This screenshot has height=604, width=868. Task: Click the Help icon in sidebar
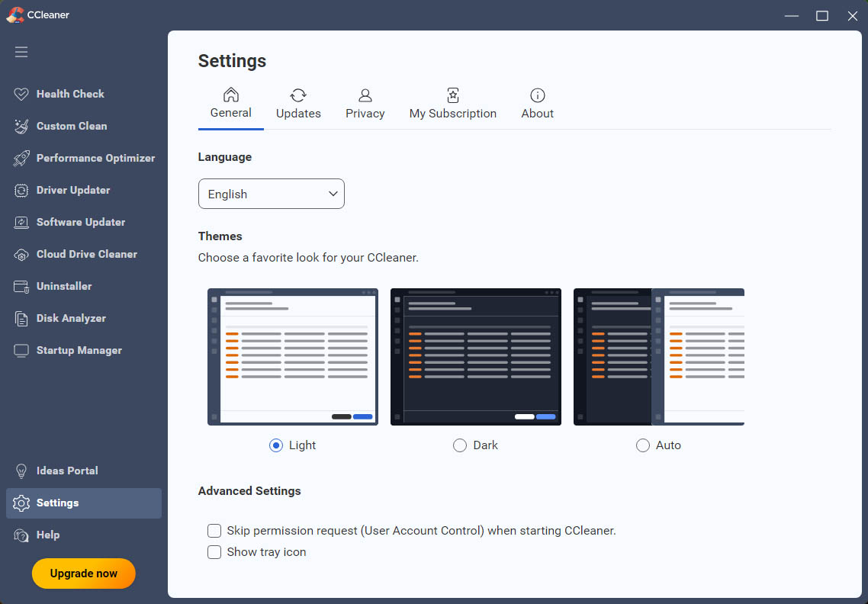(21, 535)
